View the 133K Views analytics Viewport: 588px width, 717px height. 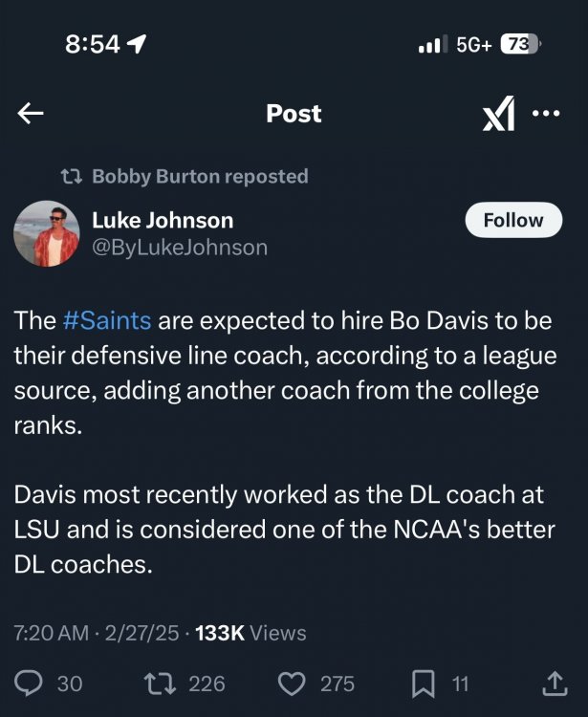point(250,633)
